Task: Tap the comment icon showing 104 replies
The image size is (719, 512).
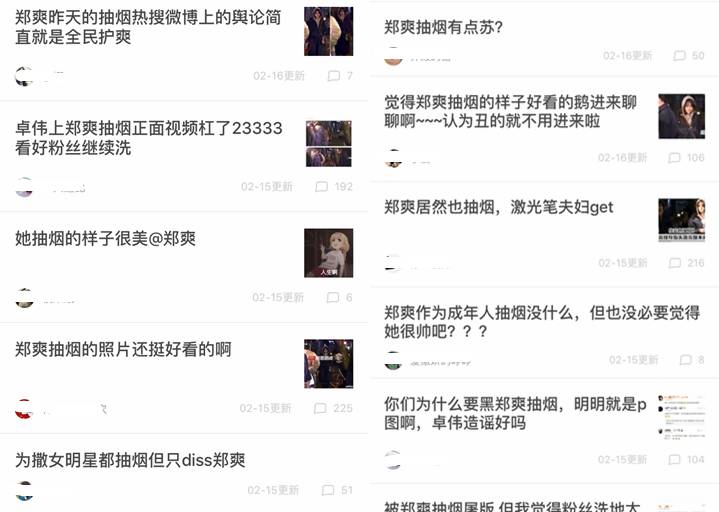Action: 675,459
